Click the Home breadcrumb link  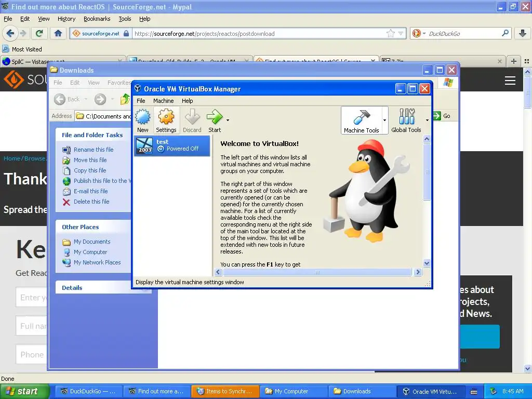[x=12, y=158]
